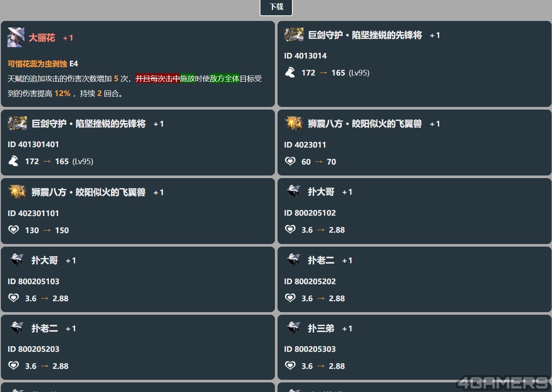Select the 可惜花蕊为虫剥蚀 eidolon title
Screen dimensions: 552x392
click(x=37, y=64)
